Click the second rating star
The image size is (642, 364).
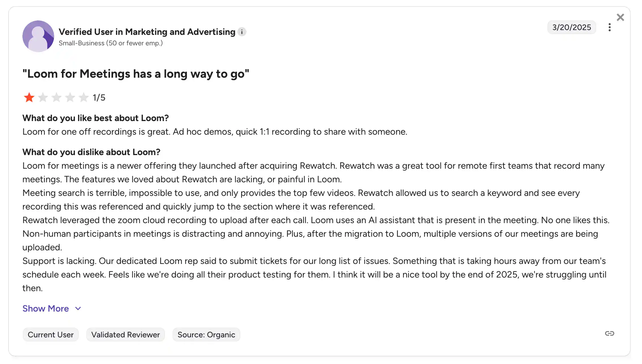click(x=43, y=97)
